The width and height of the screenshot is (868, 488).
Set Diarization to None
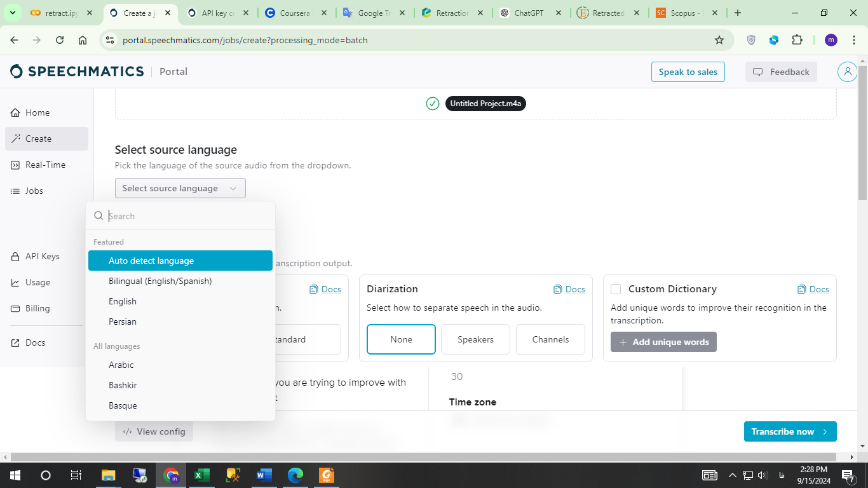click(x=401, y=339)
